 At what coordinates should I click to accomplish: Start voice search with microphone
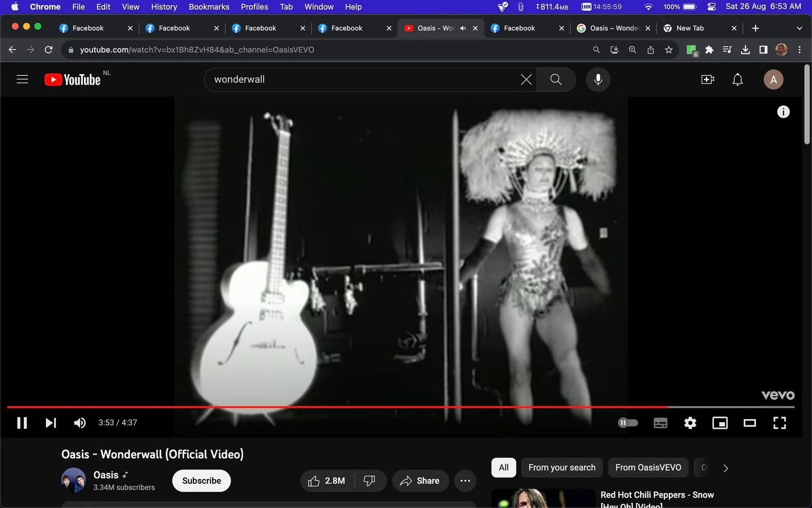pyautogui.click(x=598, y=79)
